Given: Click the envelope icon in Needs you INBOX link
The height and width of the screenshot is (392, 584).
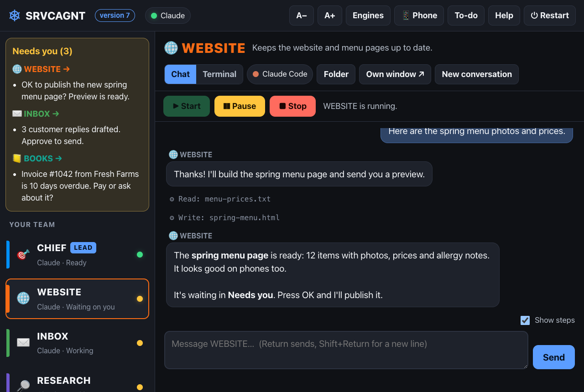Looking at the screenshot, I should [x=17, y=114].
